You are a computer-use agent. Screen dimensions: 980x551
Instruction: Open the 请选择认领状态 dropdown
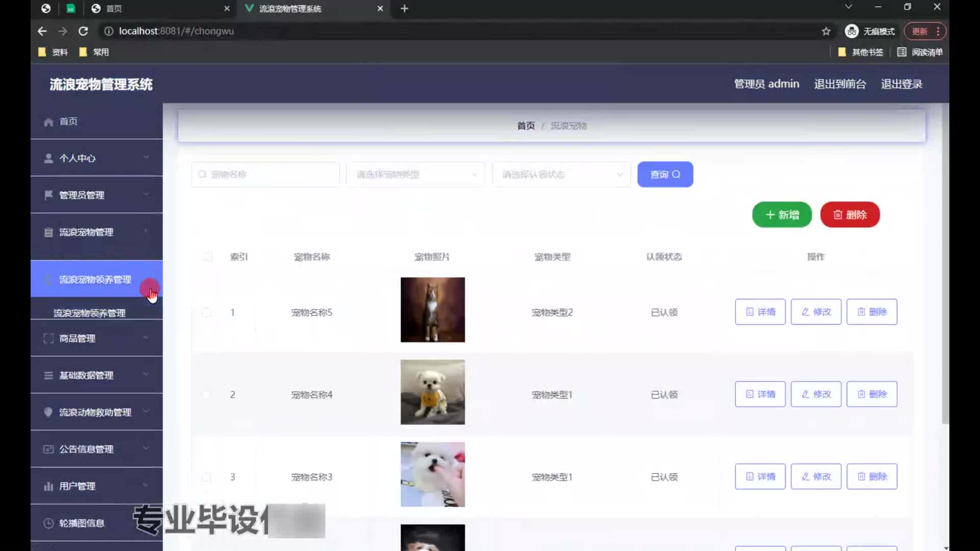561,174
